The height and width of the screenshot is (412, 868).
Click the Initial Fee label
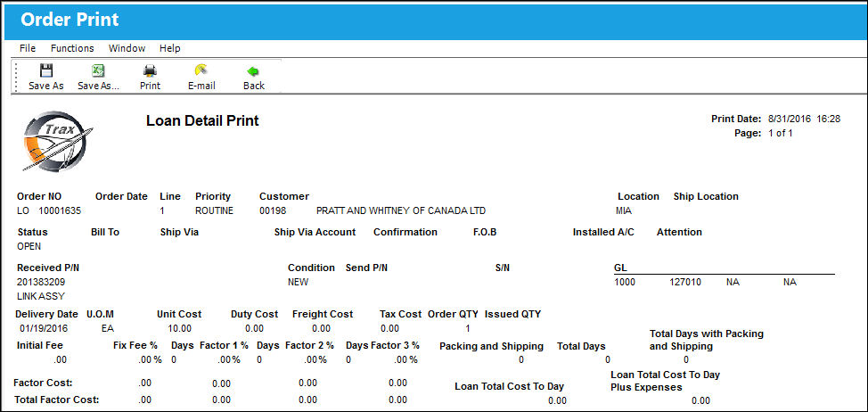(x=40, y=345)
